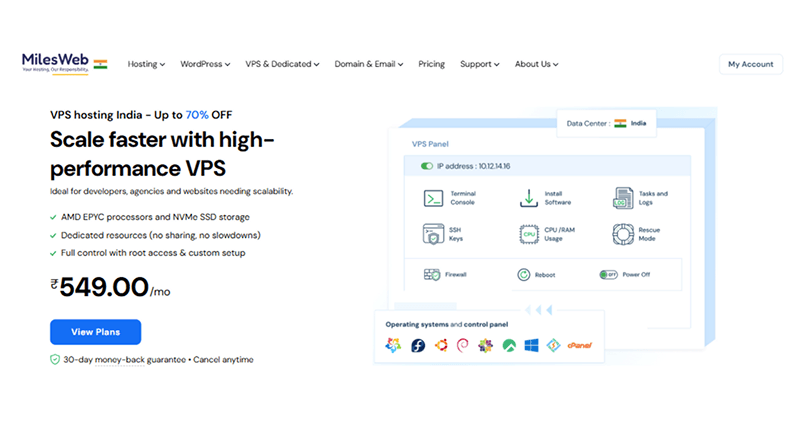Screen dimensions: 800x445
Task: Toggle the IP address green switch
Action: [x=427, y=166]
